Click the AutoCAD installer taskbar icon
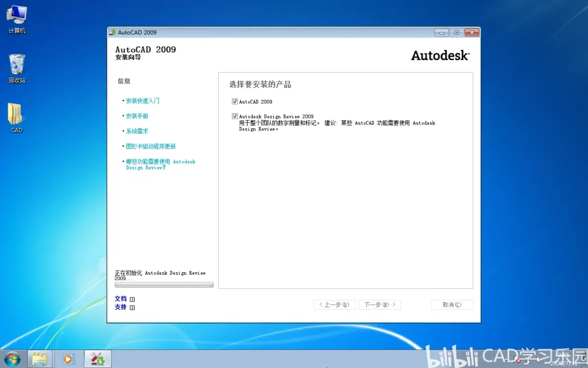The height and width of the screenshot is (368, 588). click(98, 360)
